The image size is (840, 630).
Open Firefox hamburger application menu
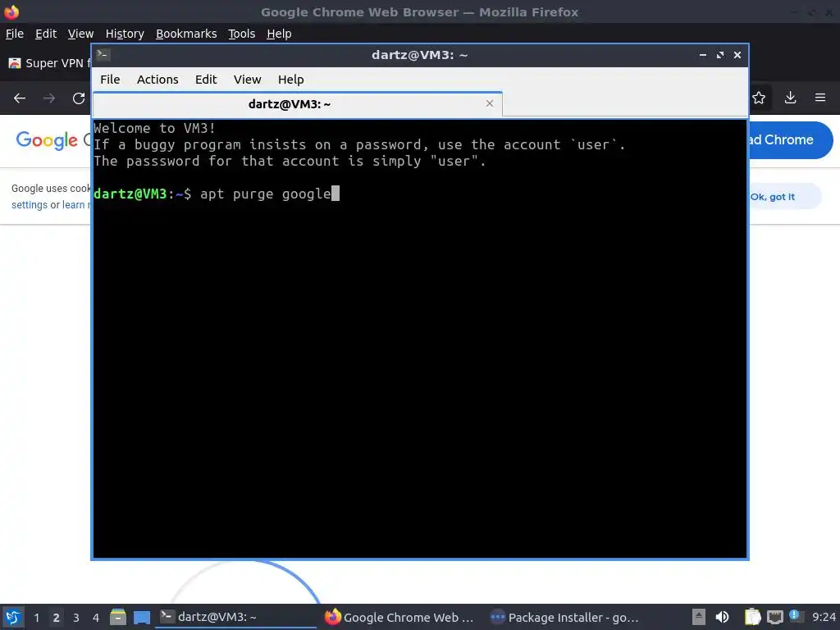[x=820, y=98]
